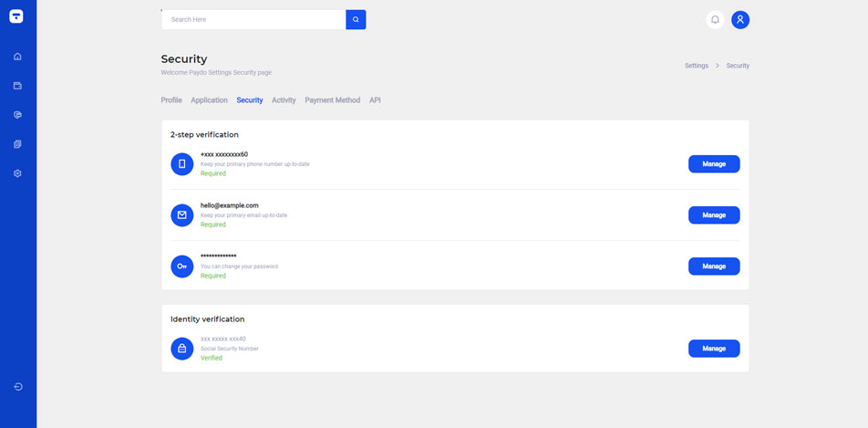
Task: Click the password key icon
Action: point(181,266)
